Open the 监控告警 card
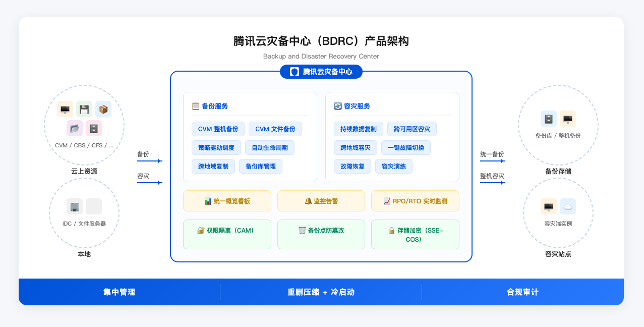 pos(321,201)
